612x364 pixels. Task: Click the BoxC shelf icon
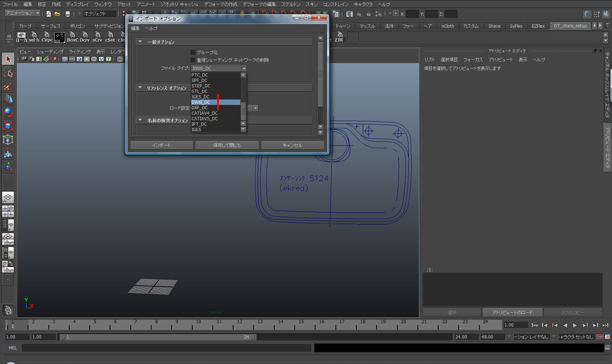[x=72, y=37]
